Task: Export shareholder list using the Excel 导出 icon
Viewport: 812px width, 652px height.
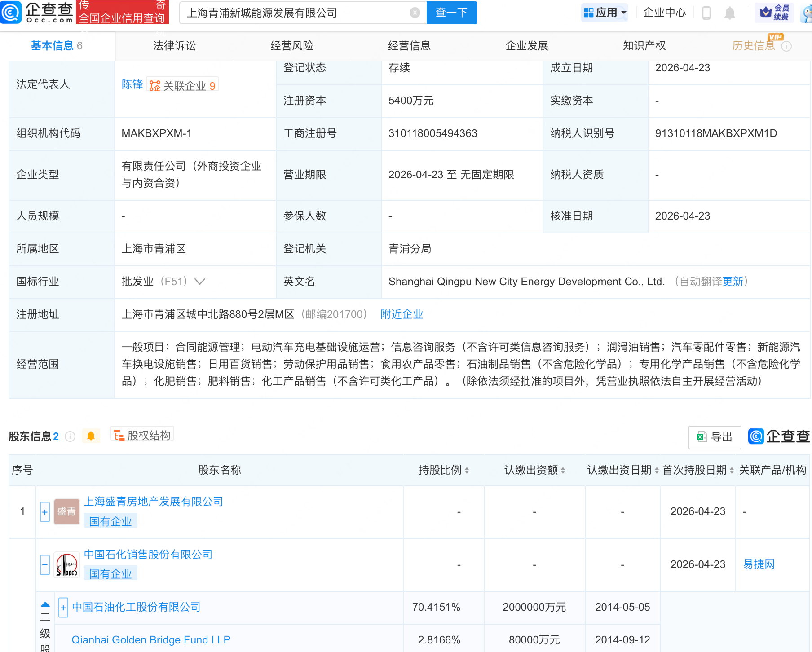Action: click(714, 436)
